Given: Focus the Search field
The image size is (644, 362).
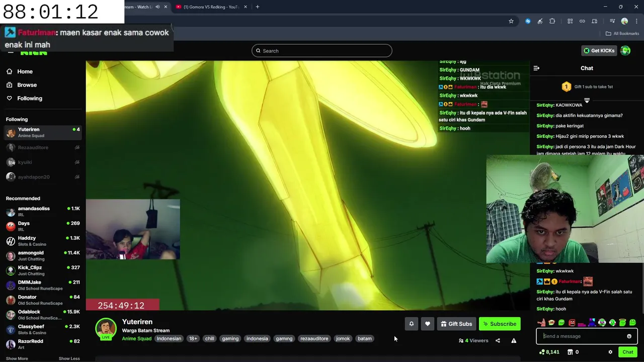Looking at the screenshot, I should click(322, 51).
